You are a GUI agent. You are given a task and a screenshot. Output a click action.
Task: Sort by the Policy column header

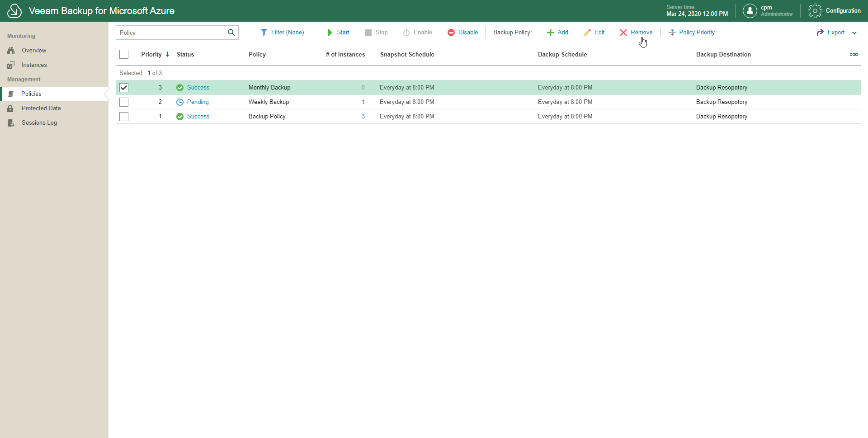pyautogui.click(x=257, y=54)
